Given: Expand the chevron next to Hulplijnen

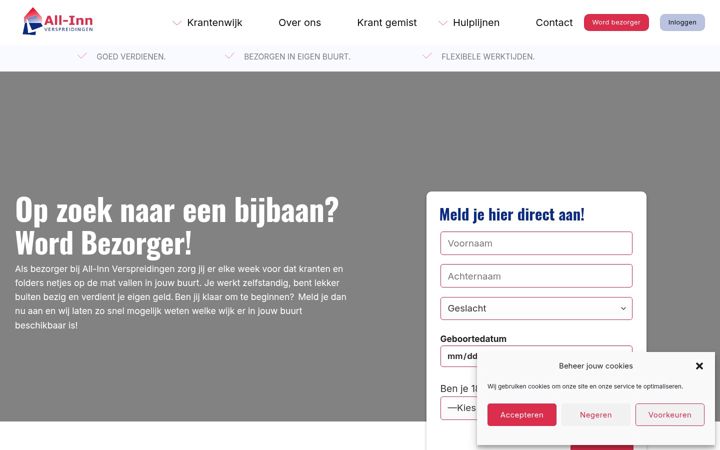Looking at the screenshot, I should coord(443,22).
